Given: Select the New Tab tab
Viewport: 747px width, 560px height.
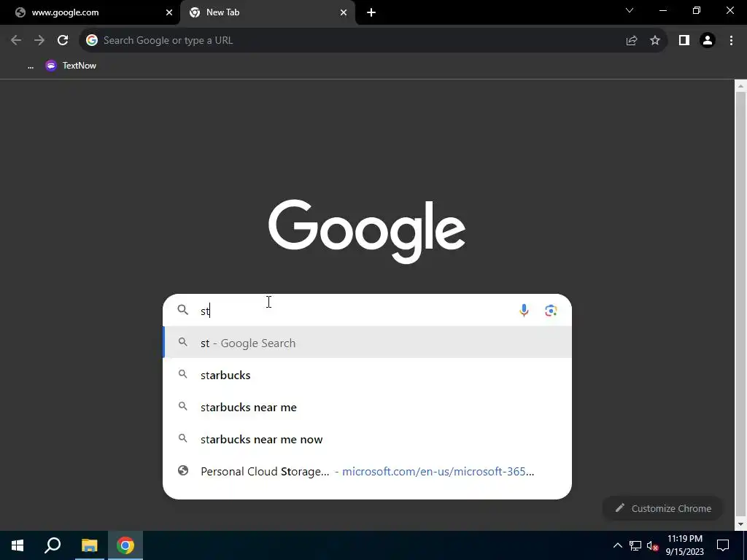Looking at the screenshot, I should (268, 13).
